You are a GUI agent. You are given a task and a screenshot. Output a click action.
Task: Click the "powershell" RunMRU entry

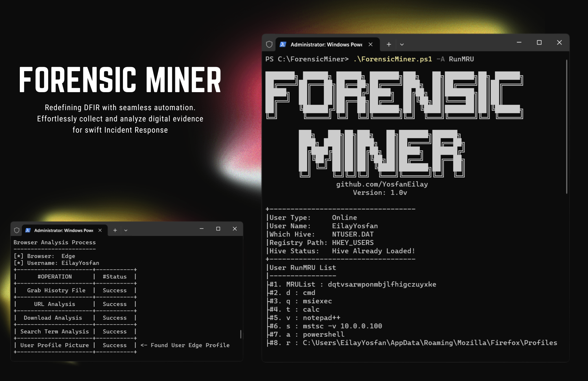324,334
